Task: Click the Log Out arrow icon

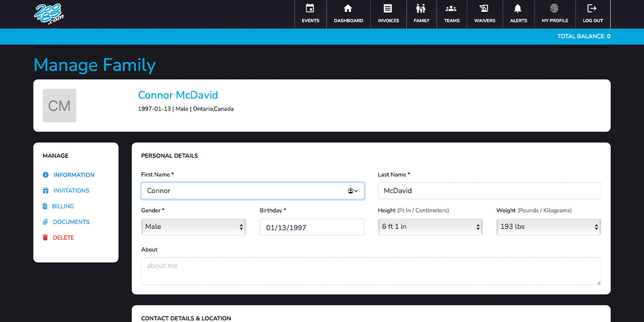Action: pyautogui.click(x=592, y=8)
